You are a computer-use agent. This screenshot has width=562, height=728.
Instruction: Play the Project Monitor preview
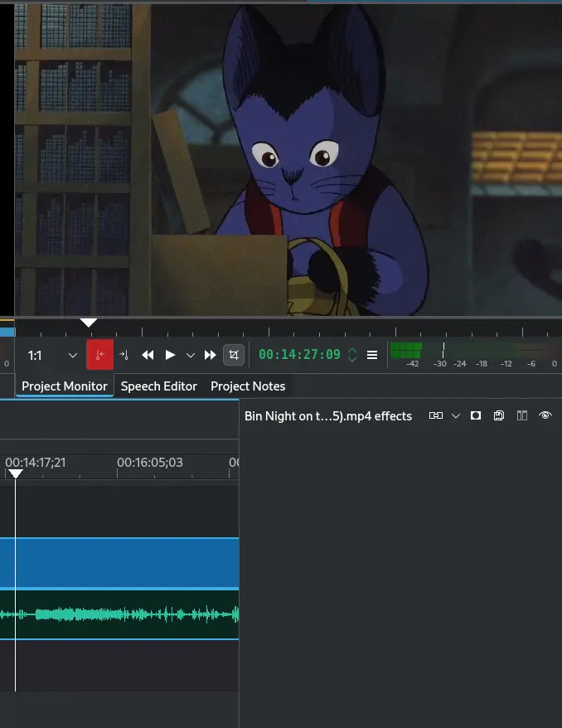170,355
